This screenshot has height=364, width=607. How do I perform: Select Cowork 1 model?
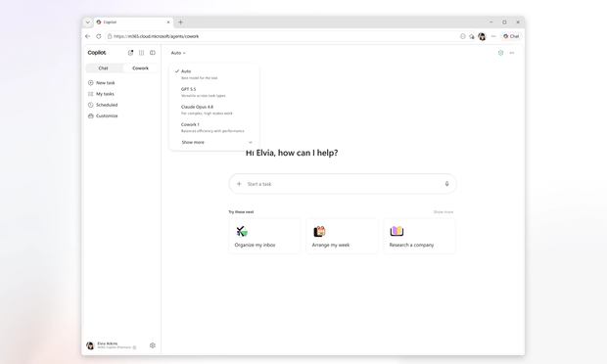click(x=214, y=127)
